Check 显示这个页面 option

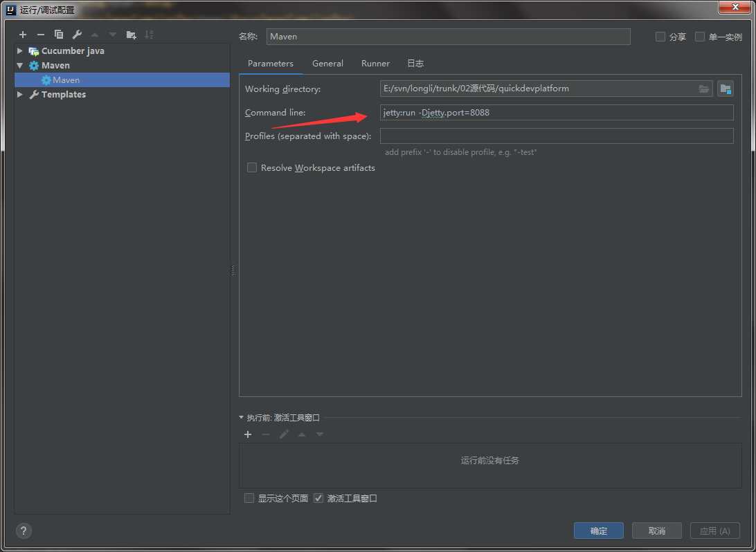coord(249,498)
